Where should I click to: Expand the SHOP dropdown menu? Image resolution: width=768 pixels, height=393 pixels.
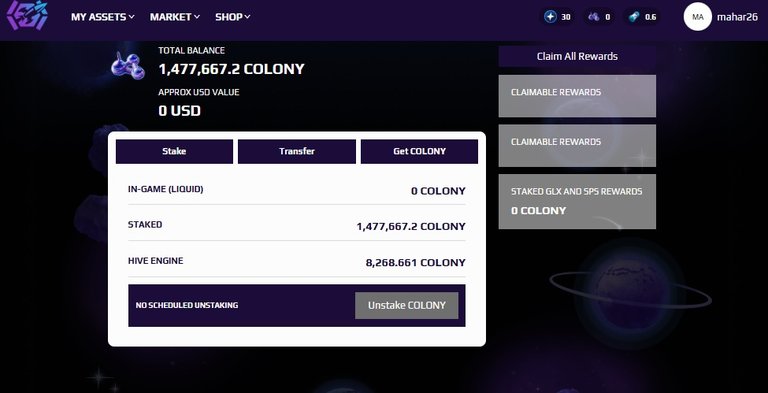233,17
